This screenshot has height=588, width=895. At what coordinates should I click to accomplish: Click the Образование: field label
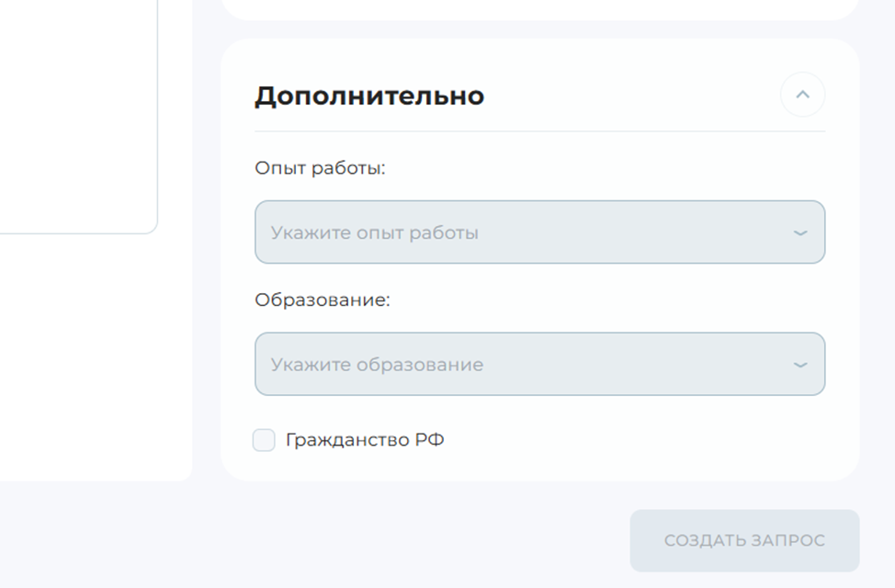coord(323,300)
